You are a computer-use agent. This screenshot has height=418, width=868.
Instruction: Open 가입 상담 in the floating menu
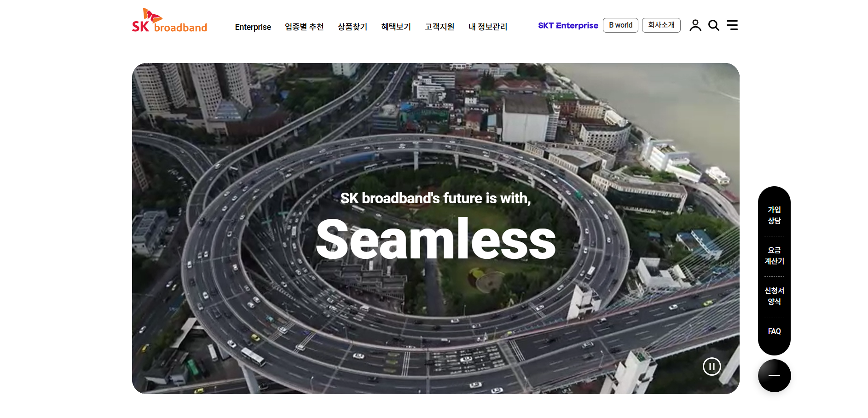point(774,215)
